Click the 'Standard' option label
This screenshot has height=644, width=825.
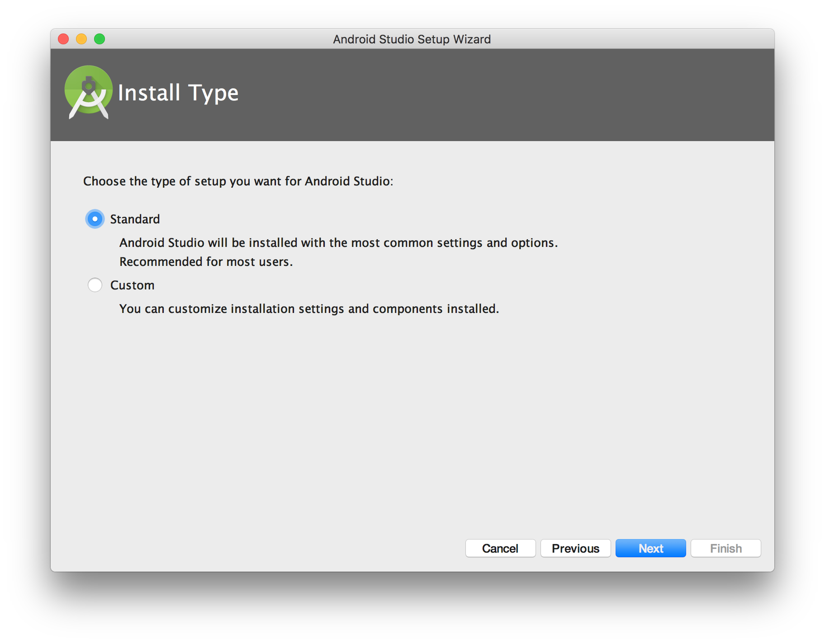pos(135,219)
